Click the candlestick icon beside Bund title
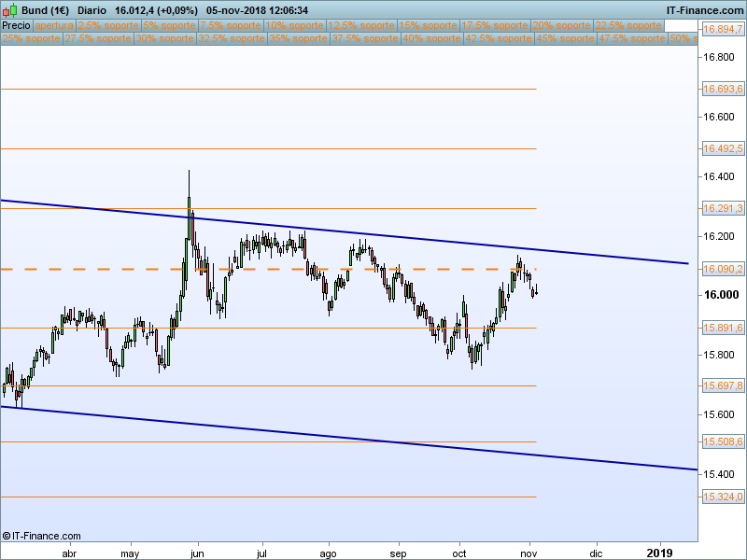 (x=10, y=10)
